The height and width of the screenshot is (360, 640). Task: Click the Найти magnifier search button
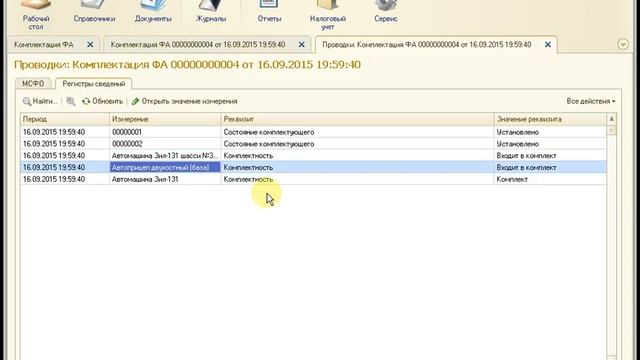tap(40, 101)
